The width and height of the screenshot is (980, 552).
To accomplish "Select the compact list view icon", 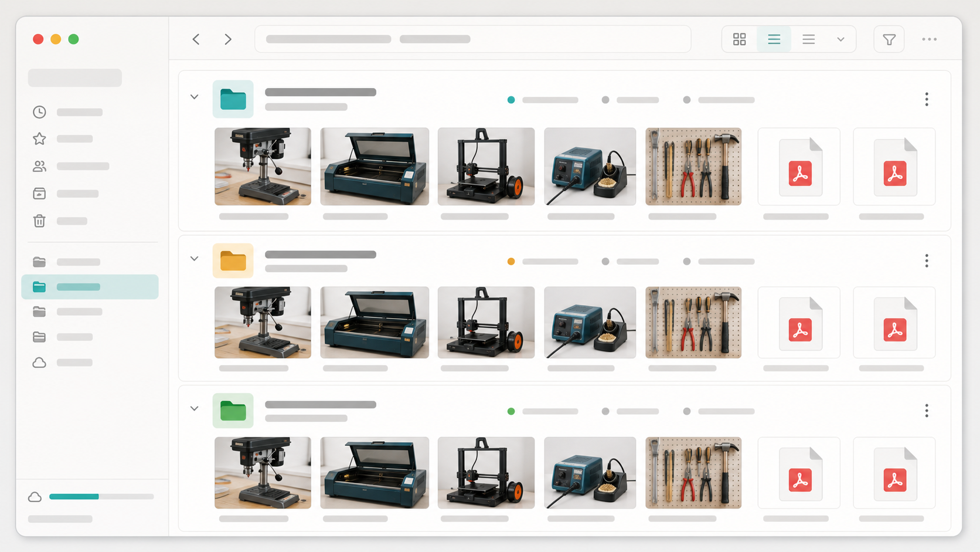I will click(x=809, y=39).
